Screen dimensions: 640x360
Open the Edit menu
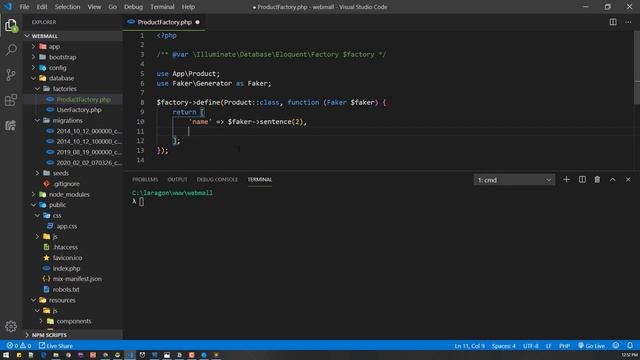tap(42, 7)
